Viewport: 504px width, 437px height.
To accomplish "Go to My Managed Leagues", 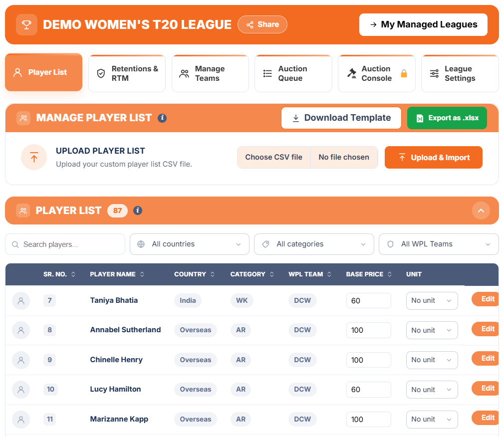I will [423, 24].
